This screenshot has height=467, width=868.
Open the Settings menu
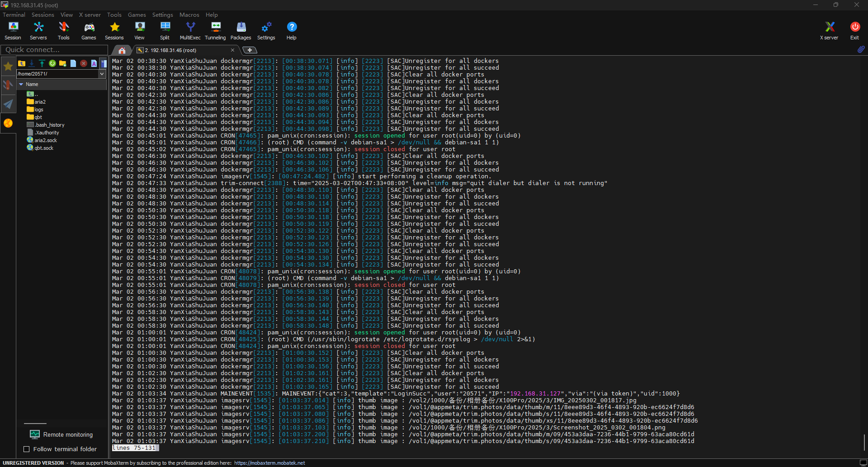point(163,14)
